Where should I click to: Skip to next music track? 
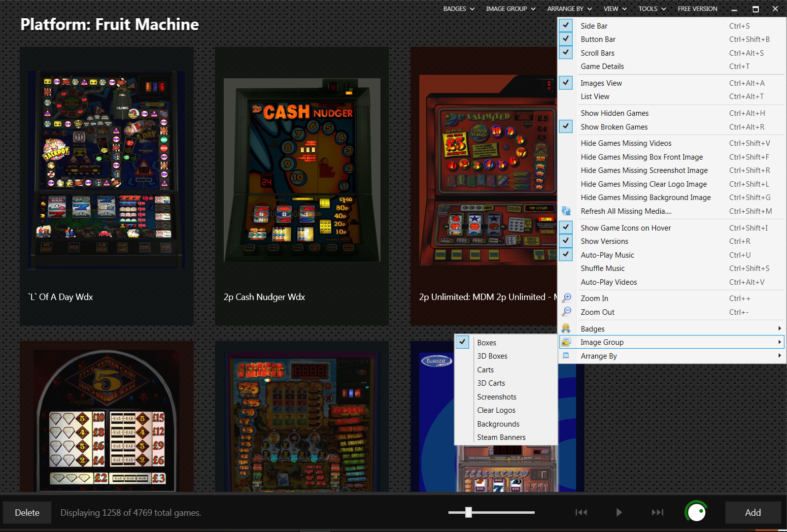[x=657, y=512]
